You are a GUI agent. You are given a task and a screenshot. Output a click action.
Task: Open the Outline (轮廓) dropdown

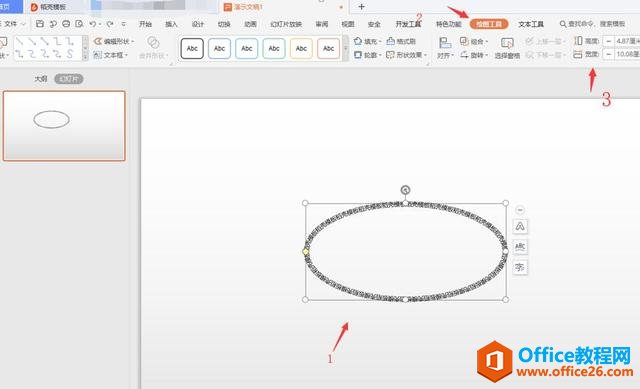[367, 55]
